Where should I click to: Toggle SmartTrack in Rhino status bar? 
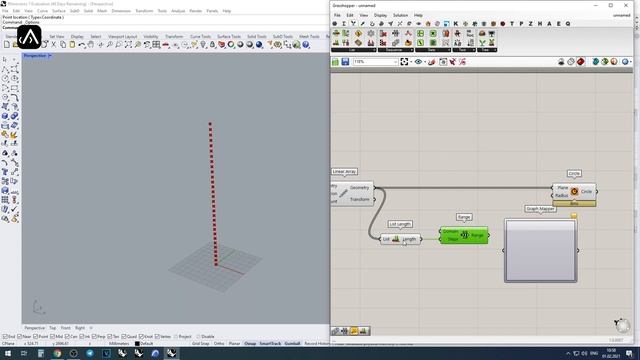click(x=270, y=344)
